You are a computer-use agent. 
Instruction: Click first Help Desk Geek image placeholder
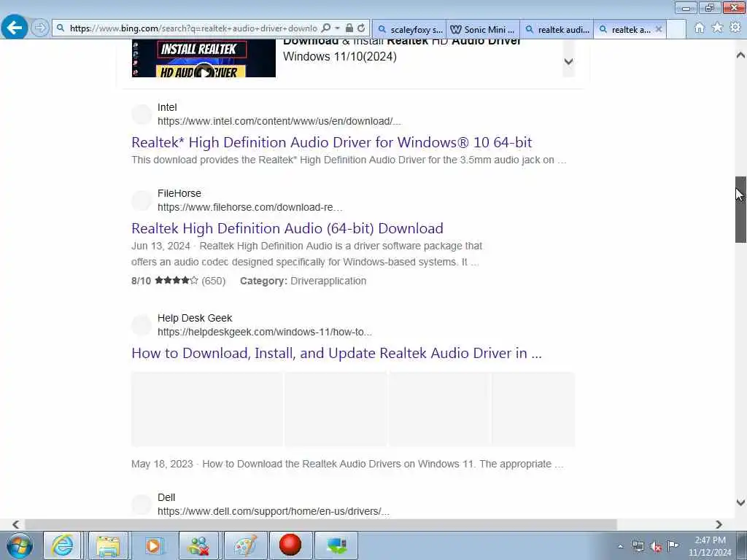[x=206, y=409]
